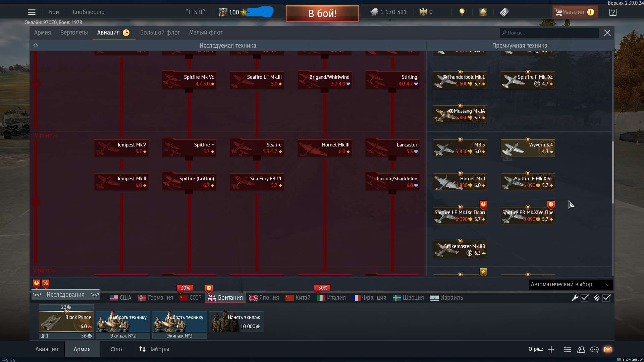The height and width of the screenshot is (362, 644).
Task: Select the Hornet Mk.III aircraft
Action: click(x=324, y=148)
